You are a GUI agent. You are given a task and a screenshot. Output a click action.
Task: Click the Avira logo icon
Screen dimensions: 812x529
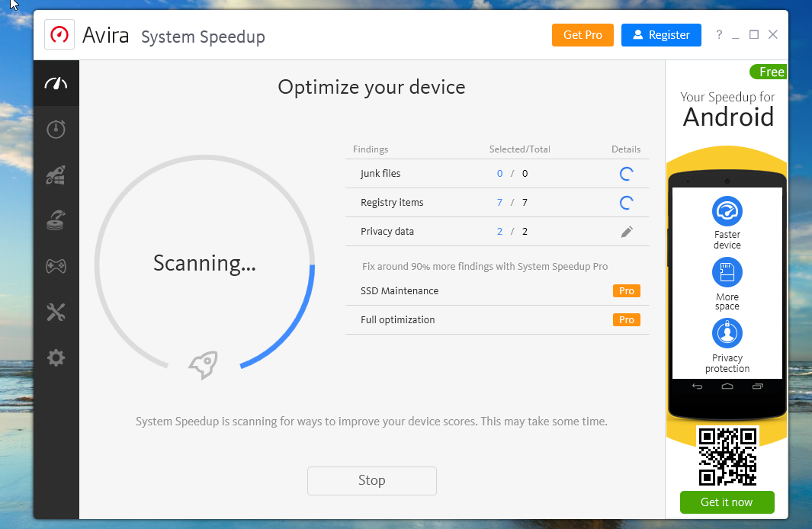tap(59, 34)
